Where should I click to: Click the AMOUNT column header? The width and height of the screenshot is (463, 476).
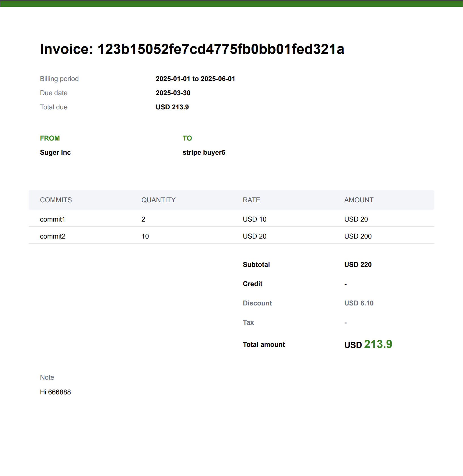359,200
